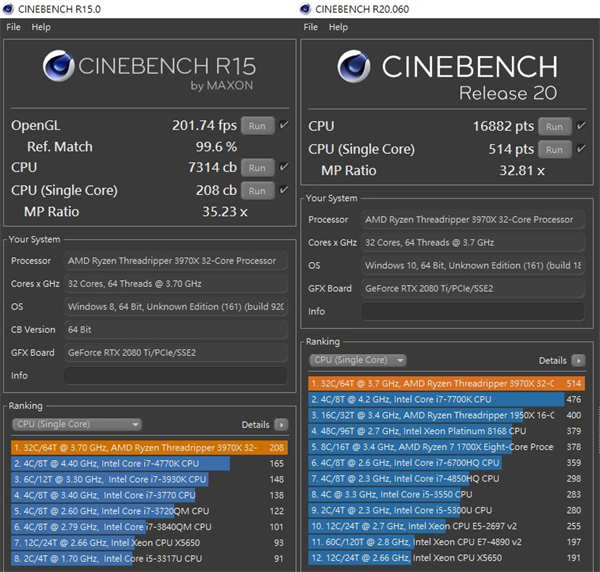Open File menu in Cinebench R15 window
This screenshot has width=600, height=572.
13,27
